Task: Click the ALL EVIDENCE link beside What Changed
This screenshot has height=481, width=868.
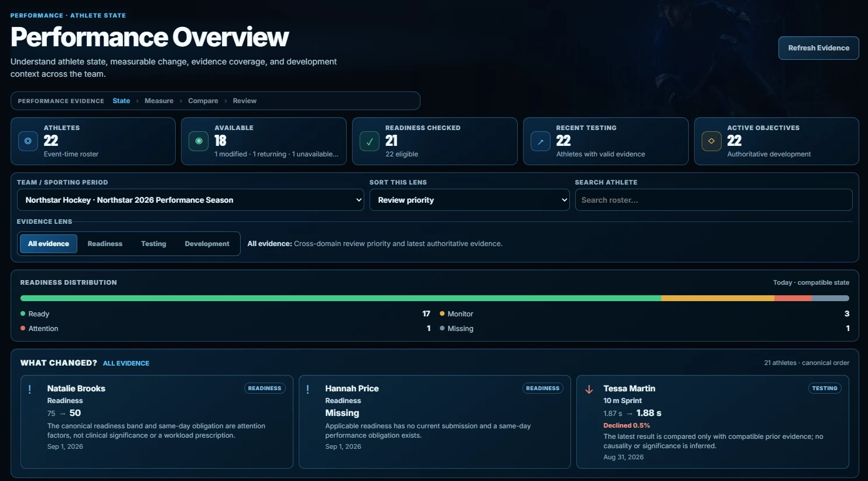Action: pyautogui.click(x=126, y=363)
